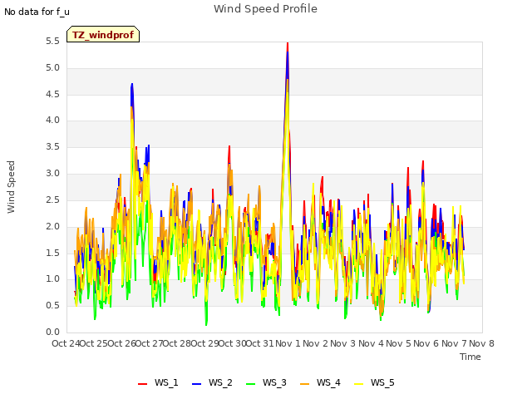
Task: Click the 0.0 y-axis tick label
Action: point(52,332)
